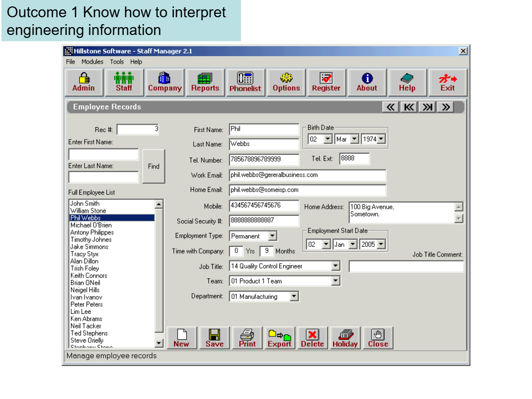Viewport: 532px width, 399px height.
Task: Click the Rec # field
Action: coord(138,129)
